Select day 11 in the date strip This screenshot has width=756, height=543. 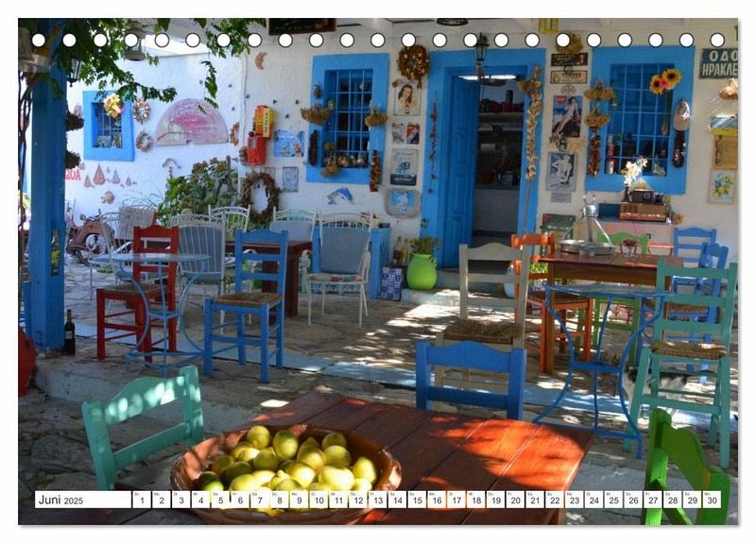pyautogui.click(x=338, y=500)
